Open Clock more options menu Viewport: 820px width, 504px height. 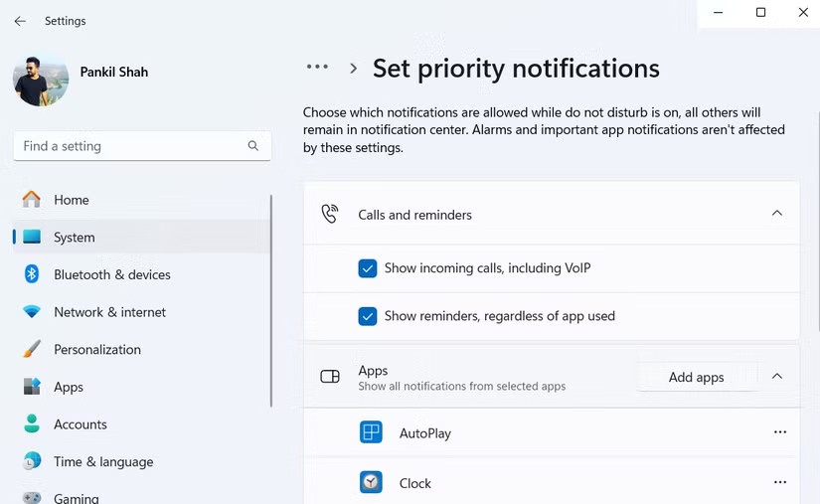point(779,483)
